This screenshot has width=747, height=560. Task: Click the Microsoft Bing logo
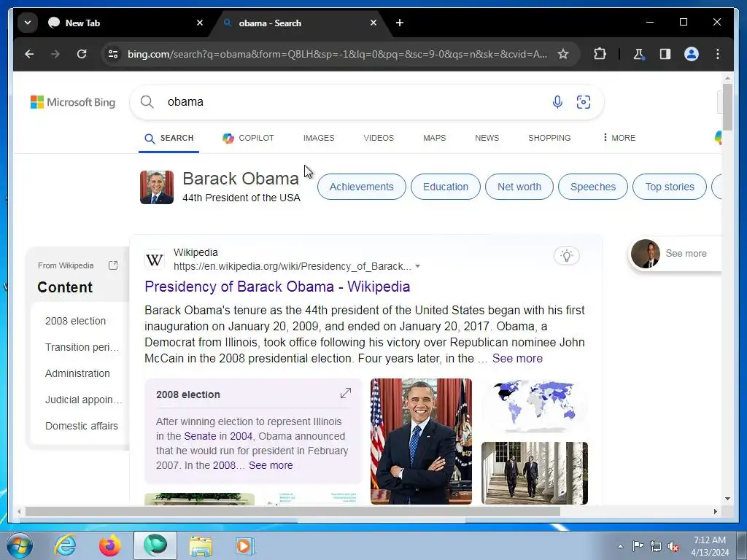pyautogui.click(x=73, y=102)
